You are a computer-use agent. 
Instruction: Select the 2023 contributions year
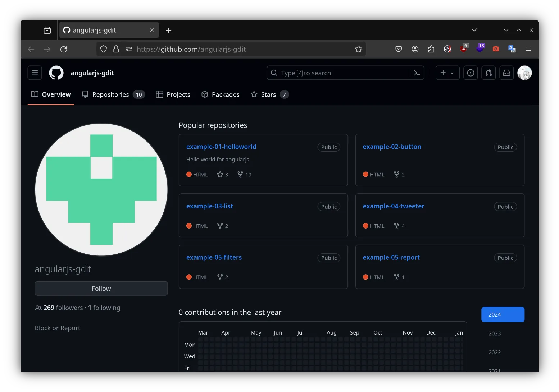coord(495,333)
